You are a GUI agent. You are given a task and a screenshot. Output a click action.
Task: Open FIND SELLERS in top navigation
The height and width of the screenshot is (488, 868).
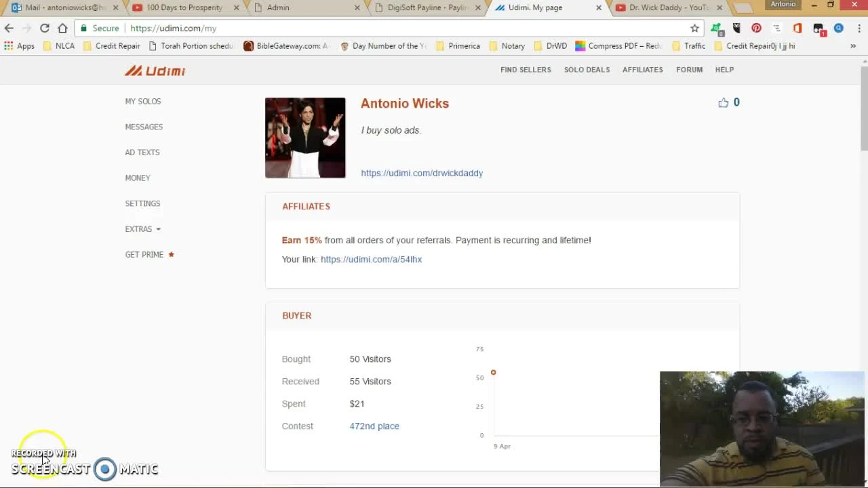pos(526,70)
